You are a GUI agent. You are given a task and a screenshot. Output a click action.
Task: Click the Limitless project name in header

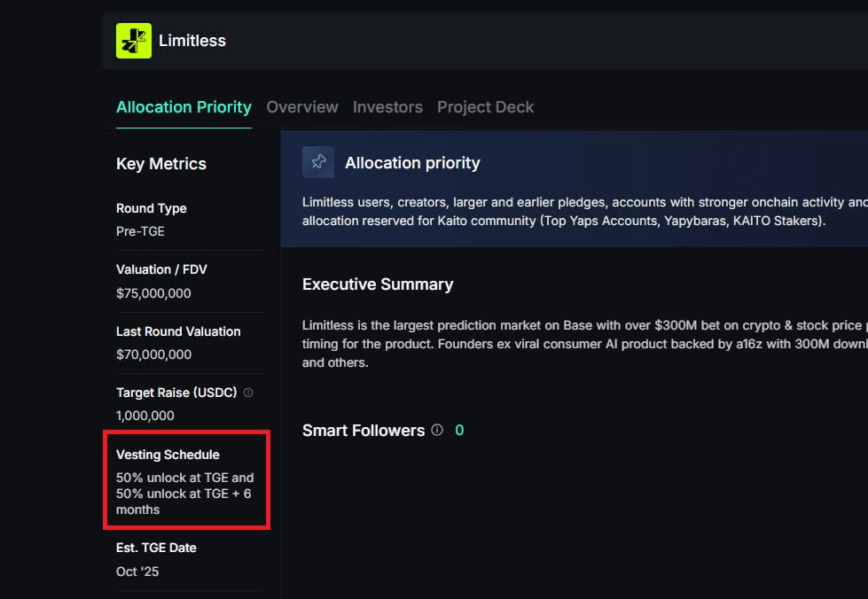(192, 41)
